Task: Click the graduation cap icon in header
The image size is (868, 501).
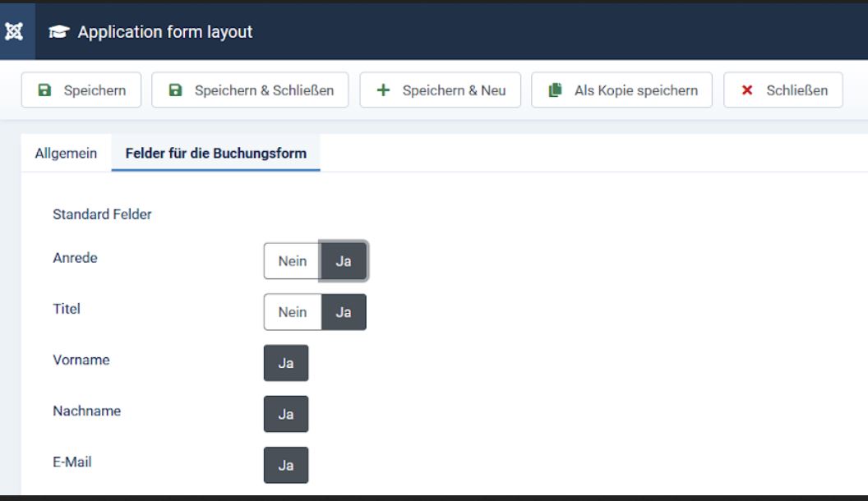Action: click(58, 33)
